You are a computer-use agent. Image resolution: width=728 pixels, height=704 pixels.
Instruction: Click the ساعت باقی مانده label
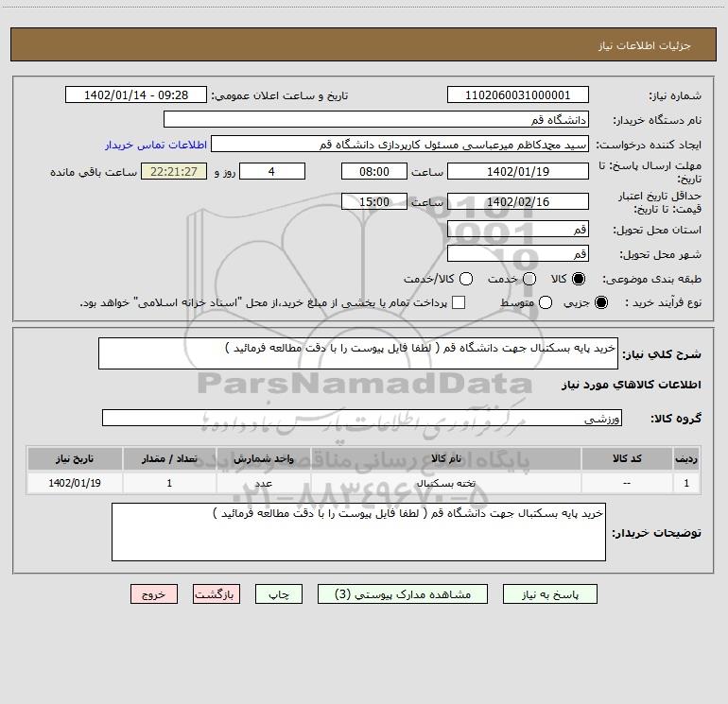(94, 172)
